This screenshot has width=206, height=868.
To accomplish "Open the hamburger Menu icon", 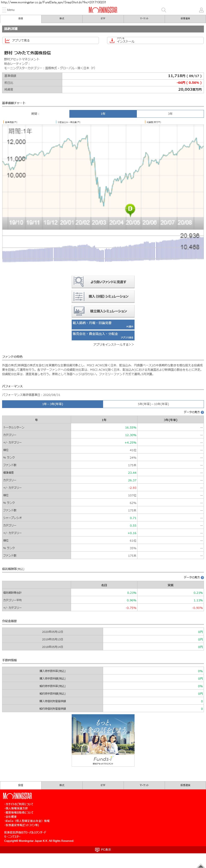I will click(4, 10).
